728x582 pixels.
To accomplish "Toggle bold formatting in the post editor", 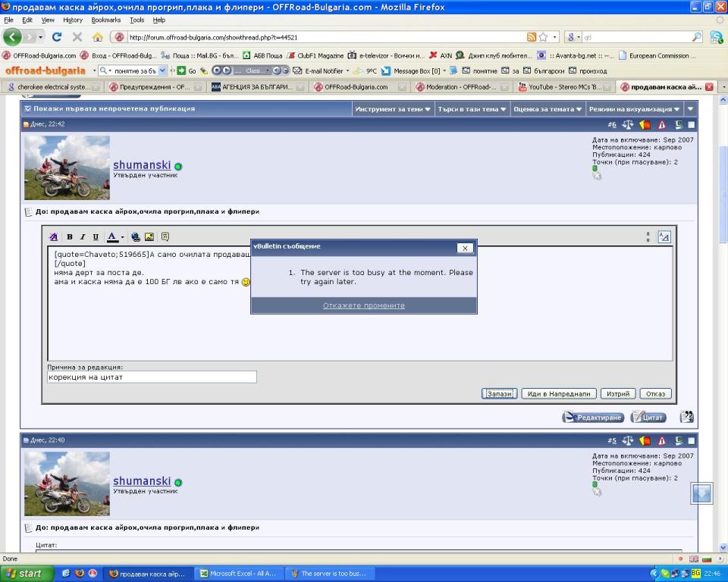I will coord(70,237).
